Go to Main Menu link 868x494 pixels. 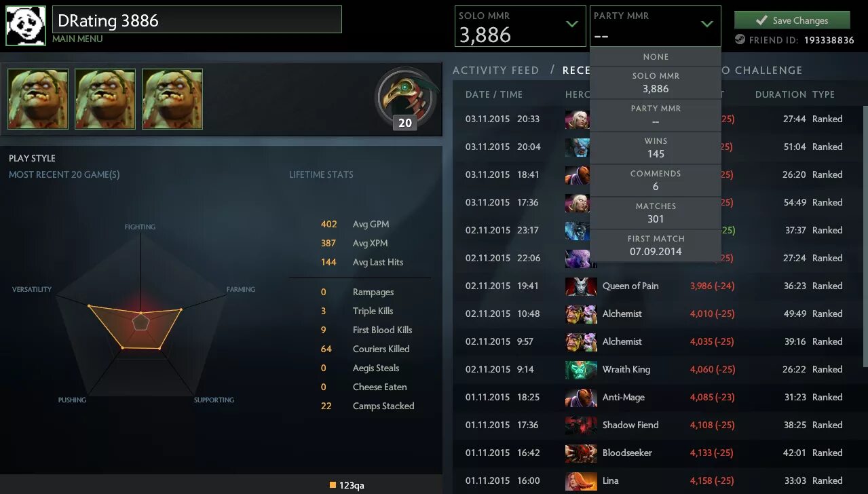click(x=77, y=39)
